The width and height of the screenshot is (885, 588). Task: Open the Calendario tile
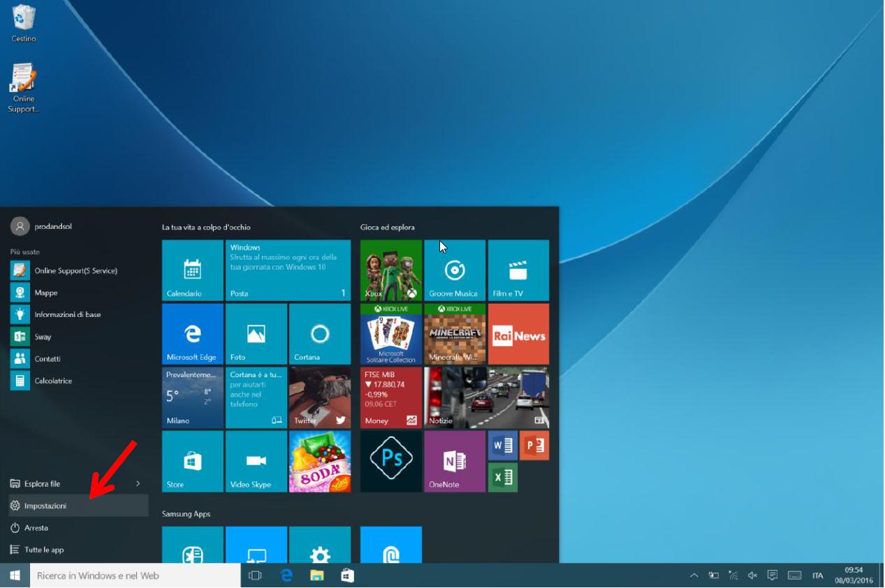click(x=193, y=270)
